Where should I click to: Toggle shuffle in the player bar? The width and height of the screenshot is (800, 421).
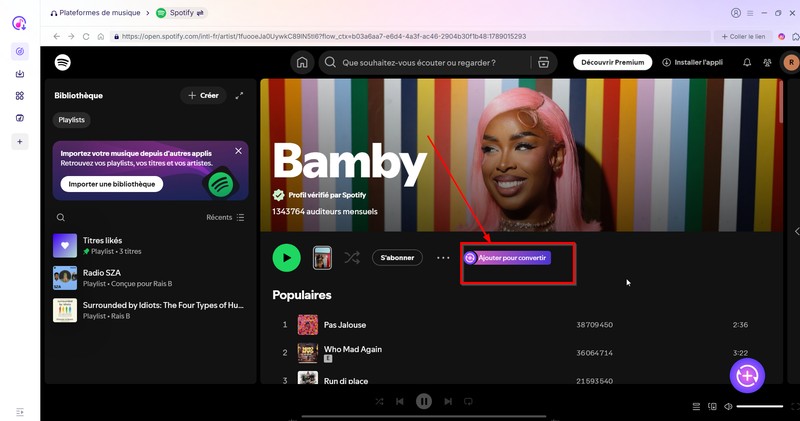pos(380,402)
